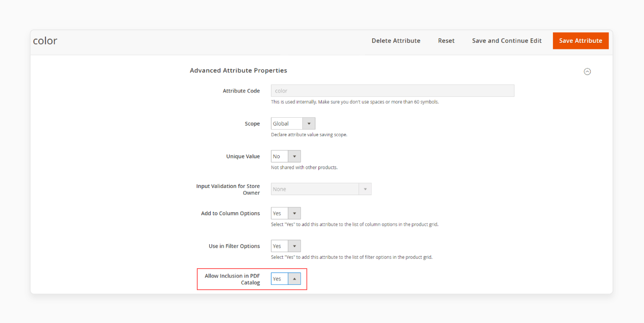Open the Input Validation for Store Owner dropdown
The height and width of the screenshot is (323, 644).
click(x=321, y=189)
